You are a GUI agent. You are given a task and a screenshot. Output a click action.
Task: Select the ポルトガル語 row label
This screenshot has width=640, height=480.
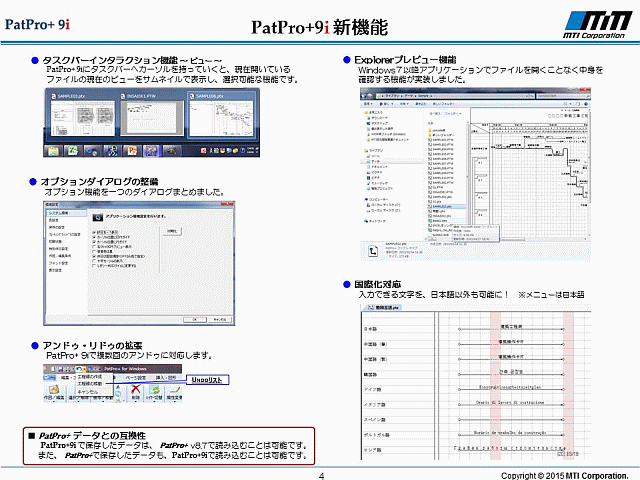pos(376,435)
